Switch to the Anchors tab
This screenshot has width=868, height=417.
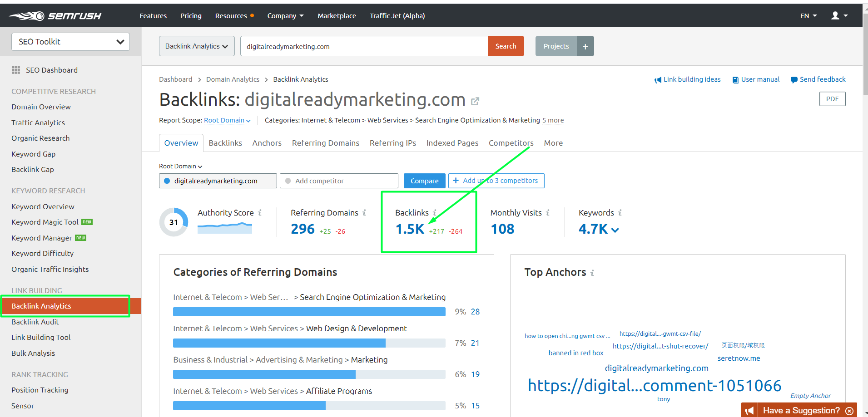267,143
